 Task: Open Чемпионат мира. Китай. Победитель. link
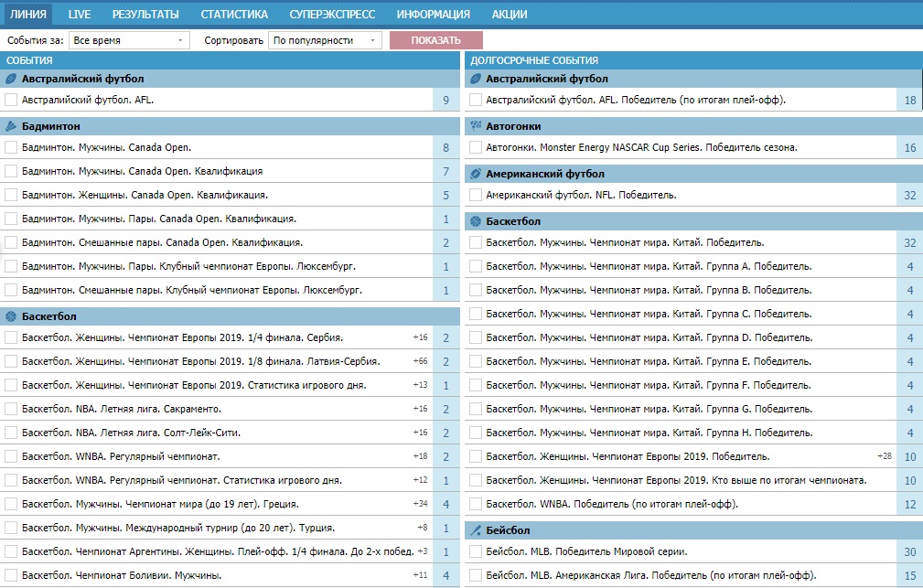click(x=625, y=242)
